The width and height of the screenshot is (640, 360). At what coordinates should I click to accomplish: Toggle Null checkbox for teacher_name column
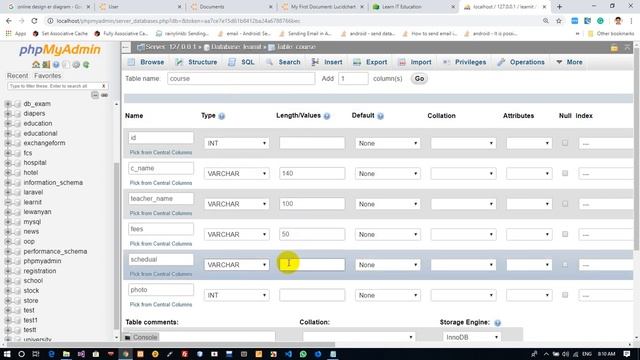(x=565, y=204)
